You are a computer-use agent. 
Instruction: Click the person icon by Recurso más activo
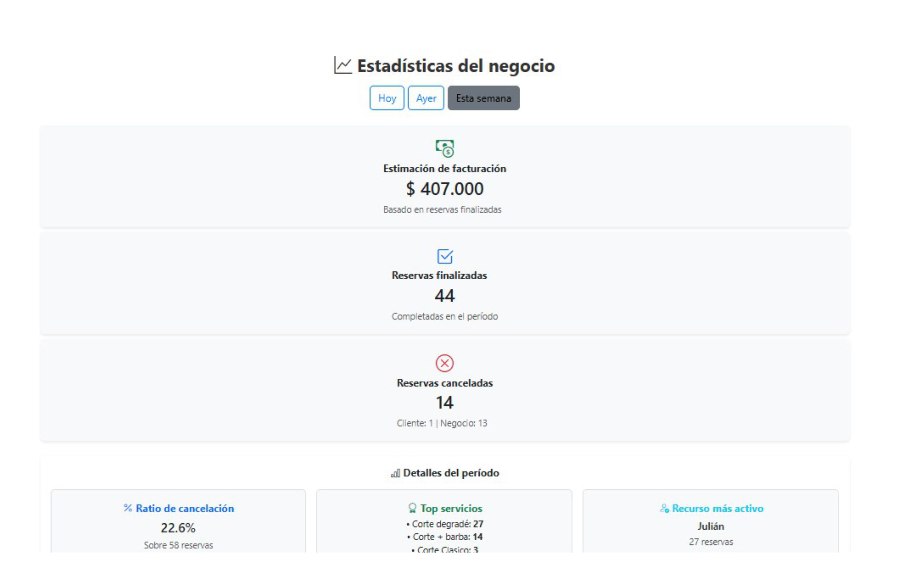[664, 509]
